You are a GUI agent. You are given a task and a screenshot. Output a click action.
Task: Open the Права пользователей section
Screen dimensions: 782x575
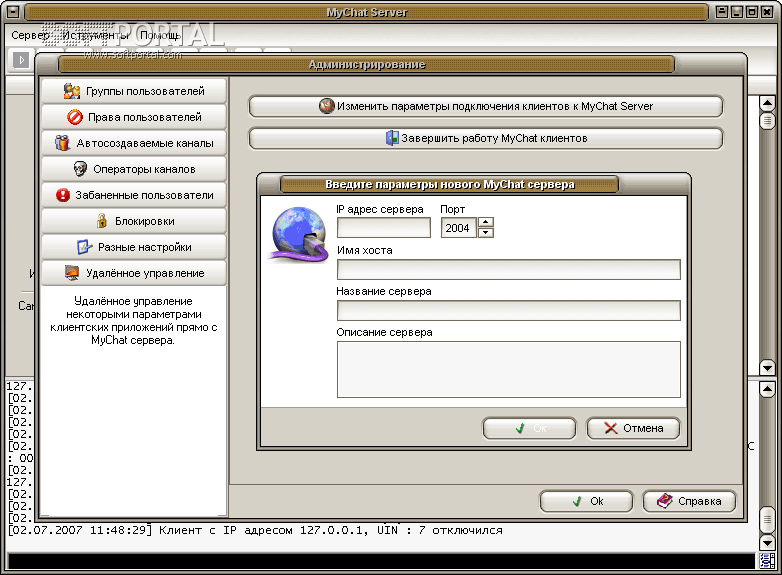click(134, 117)
